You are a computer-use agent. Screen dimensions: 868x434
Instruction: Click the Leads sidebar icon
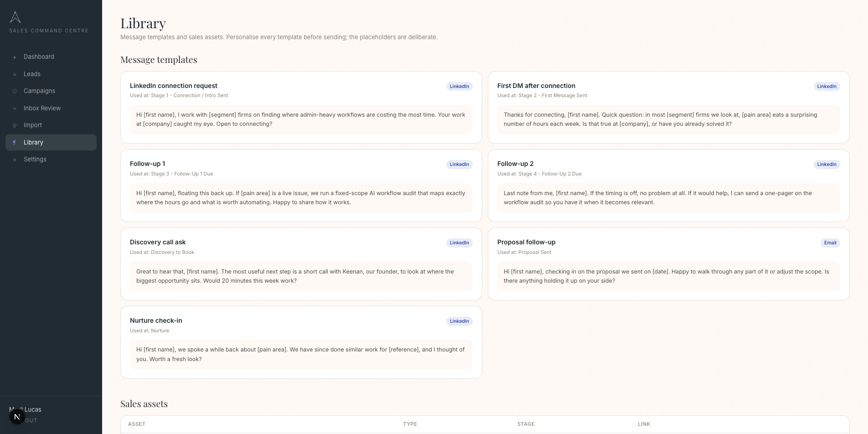tap(15, 74)
